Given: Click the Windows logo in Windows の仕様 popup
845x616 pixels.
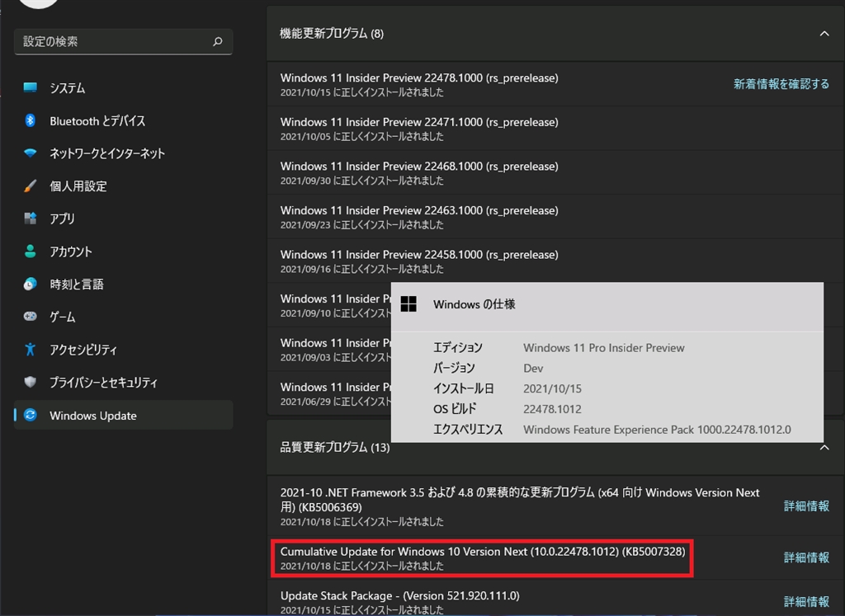Looking at the screenshot, I should (x=408, y=304).
